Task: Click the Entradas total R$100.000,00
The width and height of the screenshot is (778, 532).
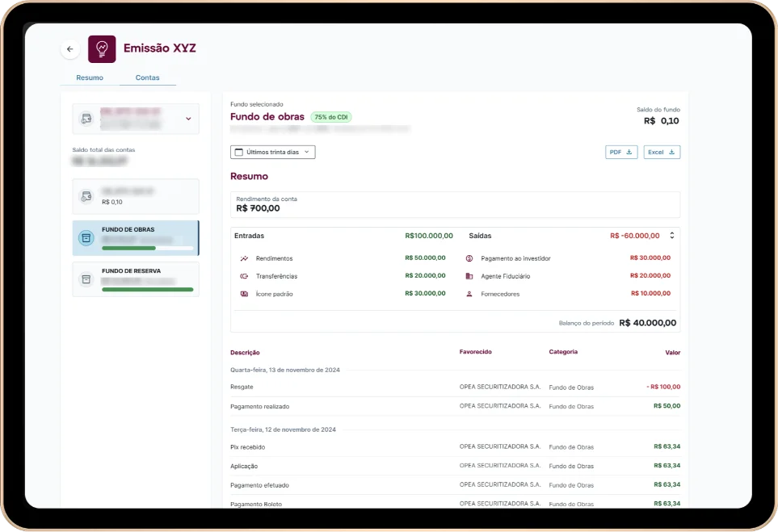Action: pos(429,236)
